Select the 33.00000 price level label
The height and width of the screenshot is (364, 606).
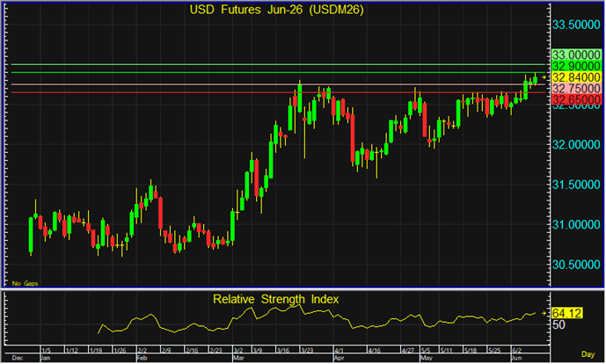tap(576, 55)
